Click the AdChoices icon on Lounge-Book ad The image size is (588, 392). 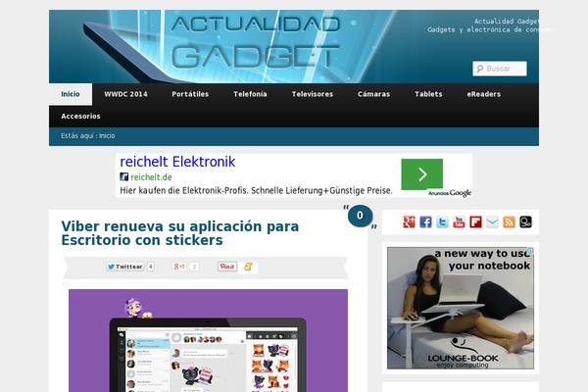(530, 251)
